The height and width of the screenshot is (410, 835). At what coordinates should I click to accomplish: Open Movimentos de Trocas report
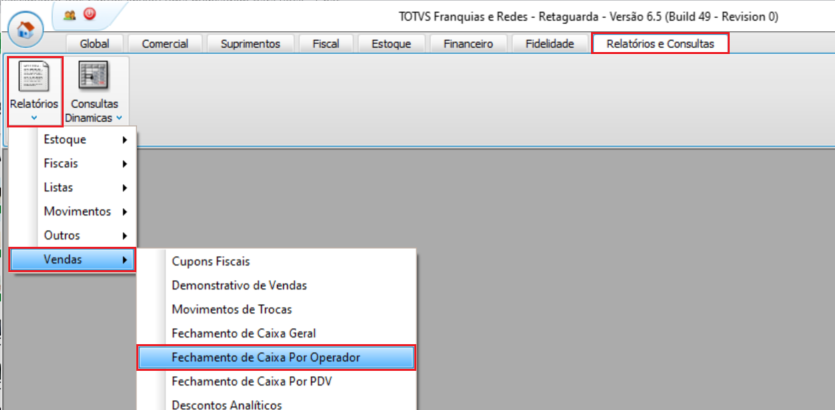pos(276,309)
